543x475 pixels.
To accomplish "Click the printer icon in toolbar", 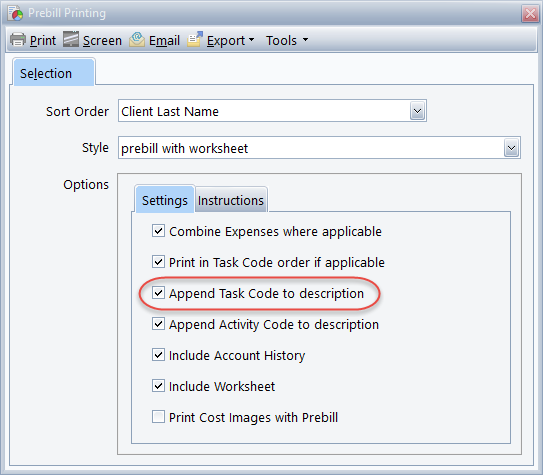I will [18, 40].
